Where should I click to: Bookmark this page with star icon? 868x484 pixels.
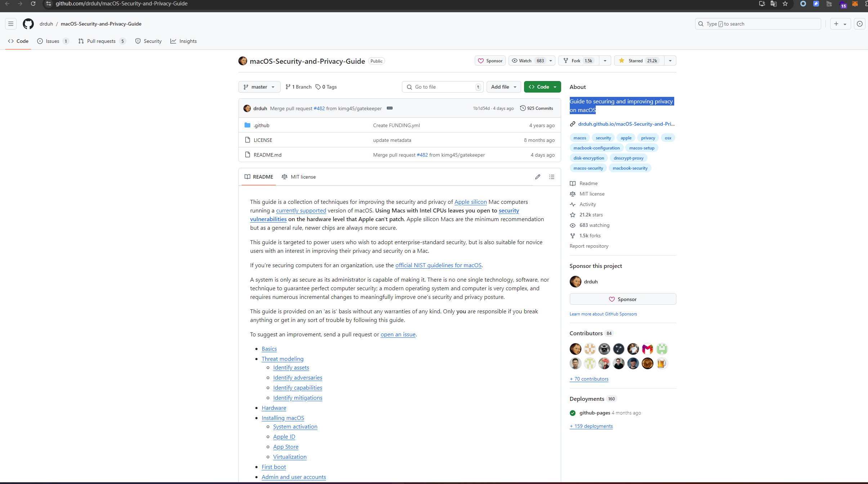coord(785,4)
